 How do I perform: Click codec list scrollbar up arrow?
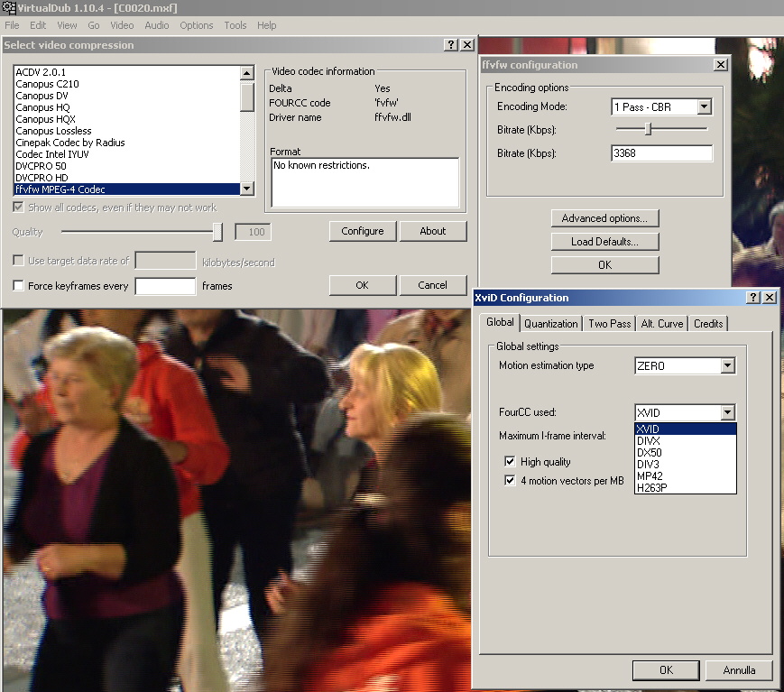(247, 73)
